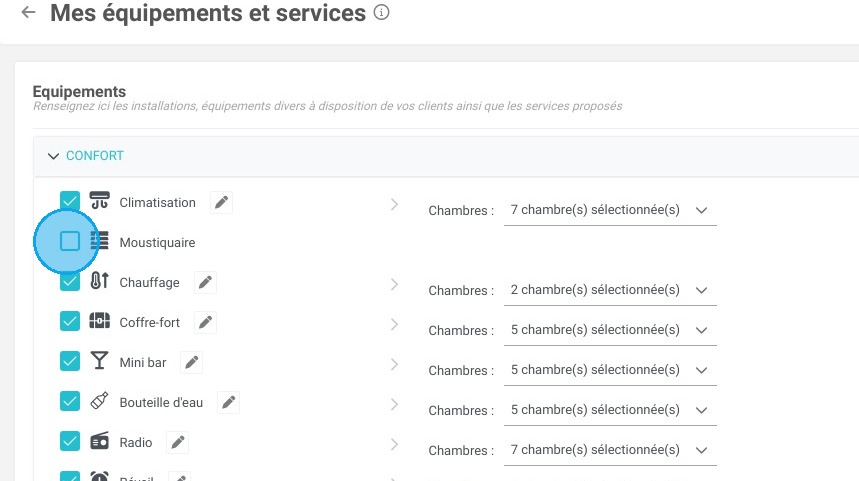Uncheck the Climatisation checkbox
The height and width of the screenshot is (481, 859).
pyautogui.click(x=70, y=201)
